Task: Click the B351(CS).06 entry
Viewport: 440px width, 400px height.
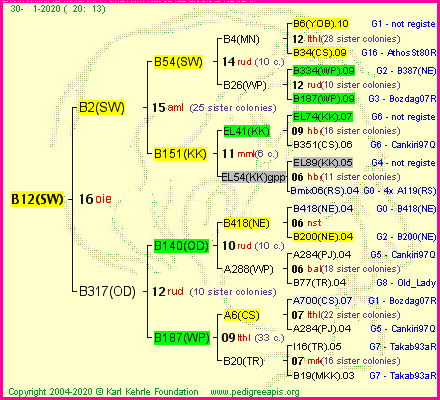Action: click(323, 145)
